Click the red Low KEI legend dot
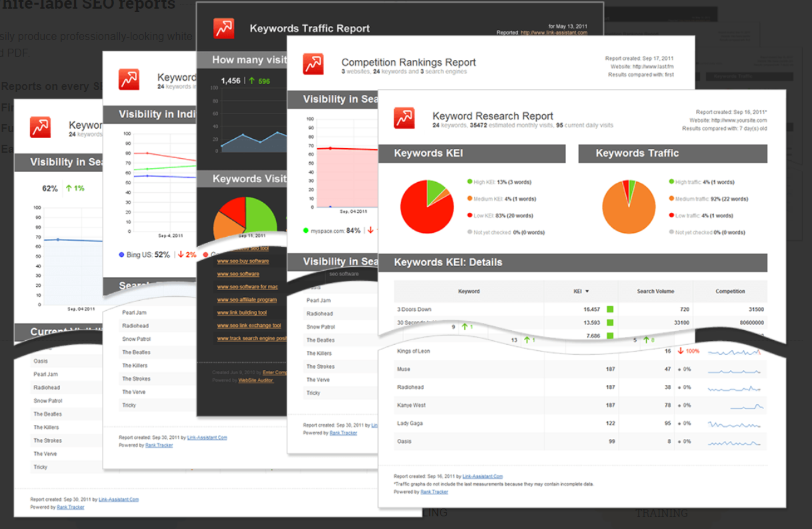This screenshot has width=812, height=529. 469,215
